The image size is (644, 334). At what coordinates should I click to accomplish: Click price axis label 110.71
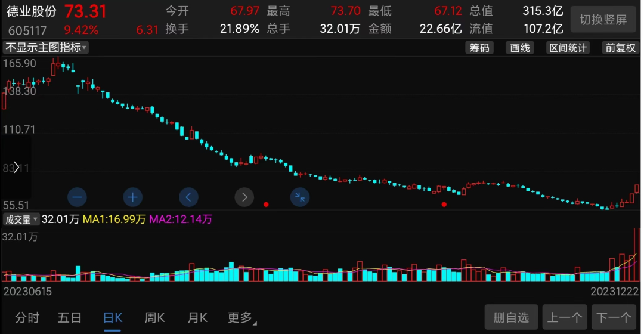click(x=19, y=130)
